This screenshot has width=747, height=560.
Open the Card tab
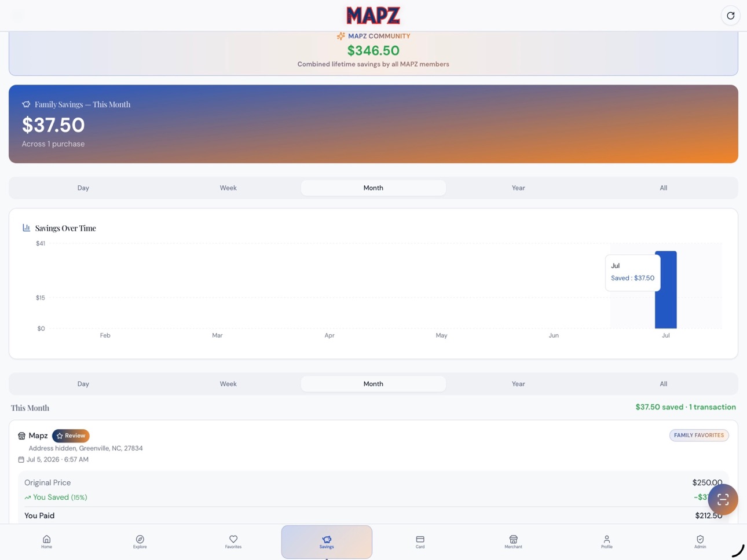420,542
